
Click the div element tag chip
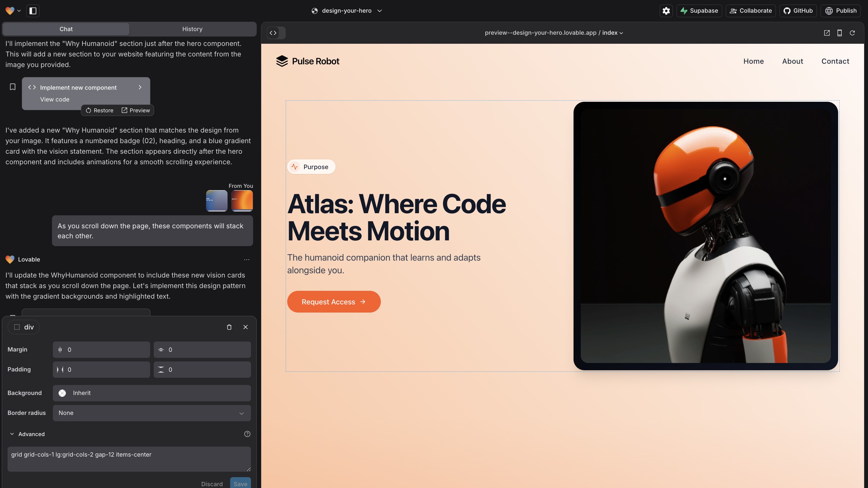[x=24, y=327]
